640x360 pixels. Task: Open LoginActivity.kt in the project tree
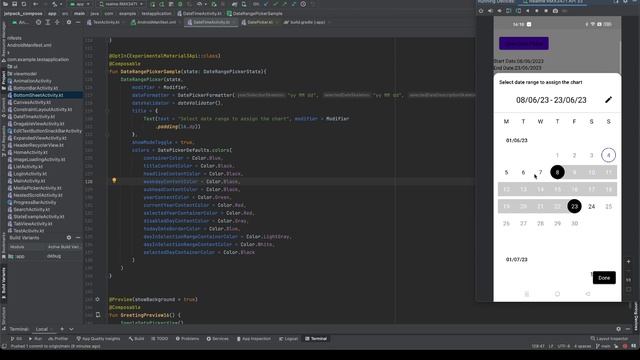point(30,174)
